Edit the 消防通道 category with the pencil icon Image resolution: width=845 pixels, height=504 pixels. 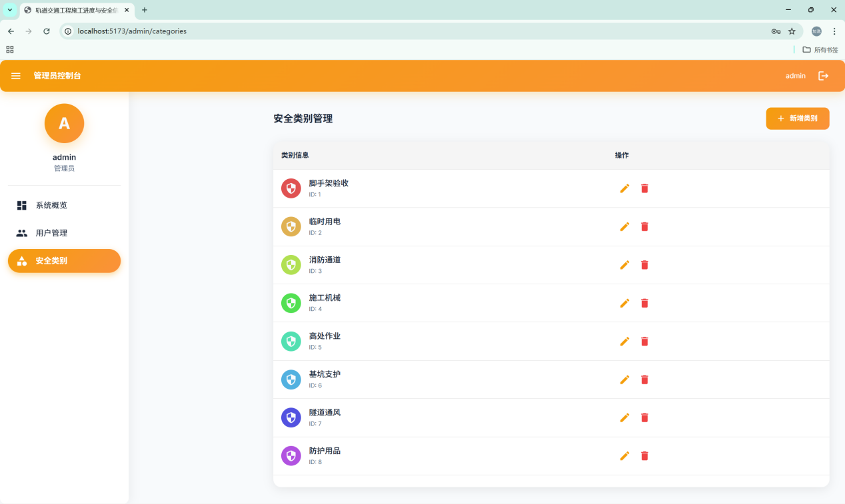tap(624, 264)
